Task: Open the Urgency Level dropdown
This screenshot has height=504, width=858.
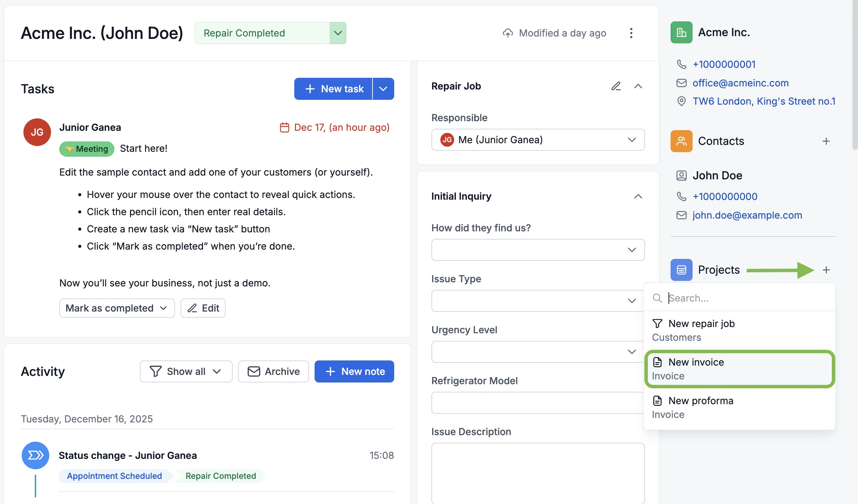Action: click(537, 352)
